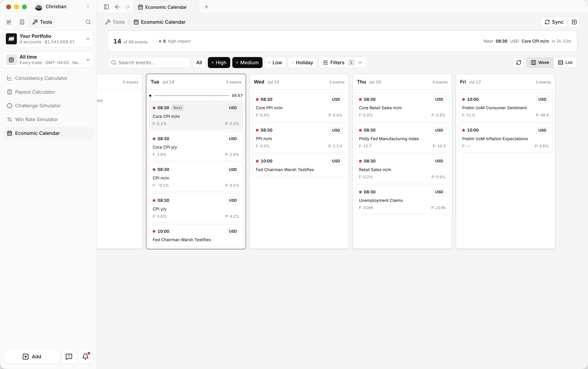Image resolution: width=588 pixels, height=369 pixels.
Task: Open the journal notes sidebar icon
Action: (x=22, y=22)
